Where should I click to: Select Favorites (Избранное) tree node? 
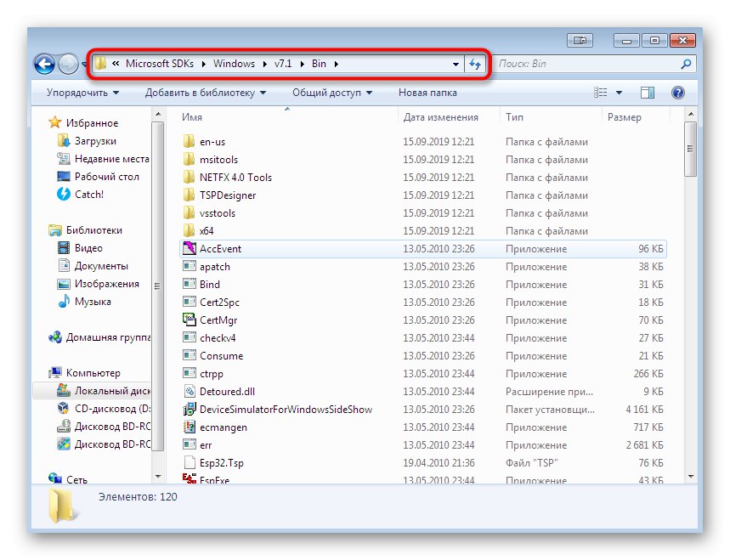point(92,123)
